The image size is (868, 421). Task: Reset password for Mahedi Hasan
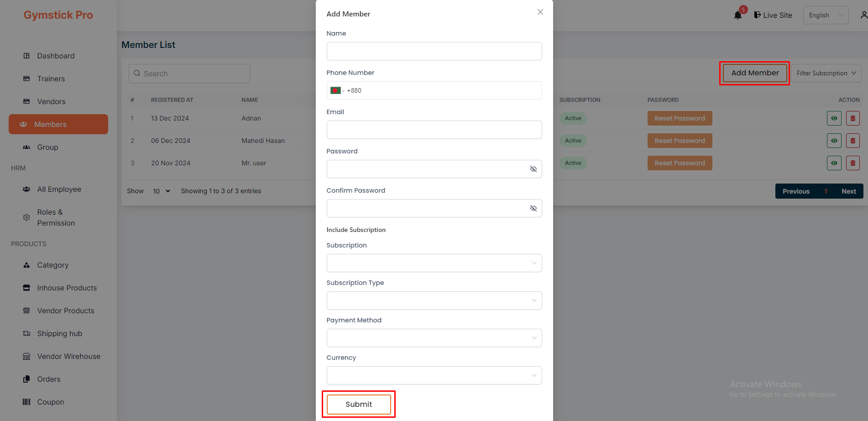click(680, 141)
